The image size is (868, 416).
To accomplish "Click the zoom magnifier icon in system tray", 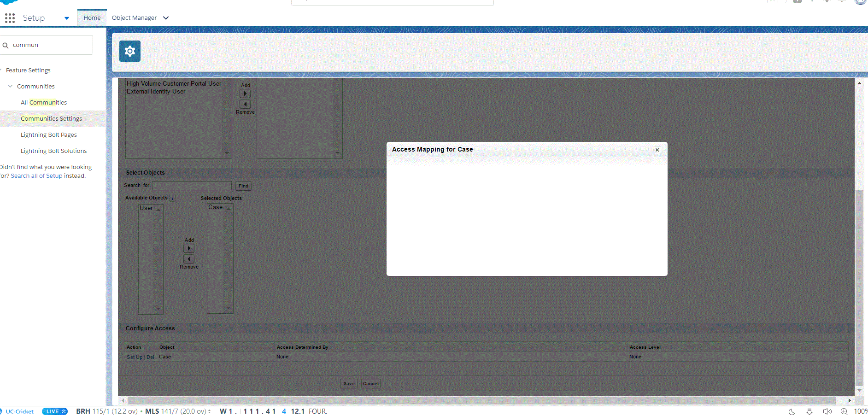I will [x=844, y=411].
